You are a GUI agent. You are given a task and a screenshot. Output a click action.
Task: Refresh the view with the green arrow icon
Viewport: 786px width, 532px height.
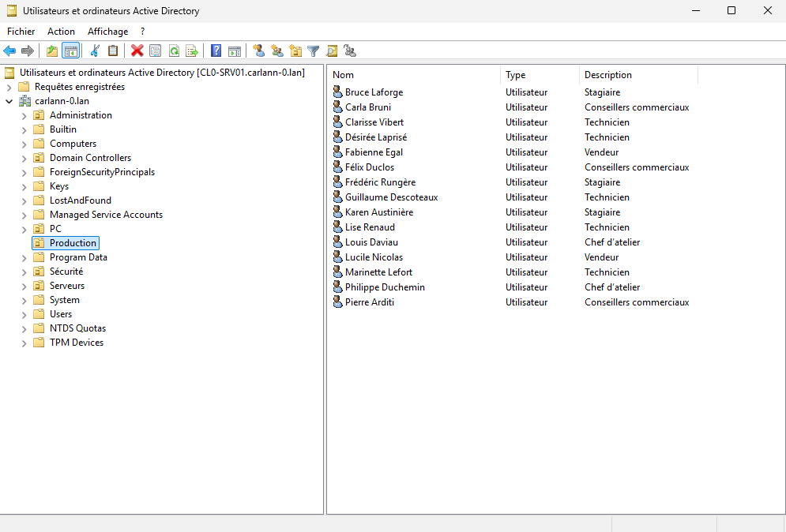[x=174, y=51]
